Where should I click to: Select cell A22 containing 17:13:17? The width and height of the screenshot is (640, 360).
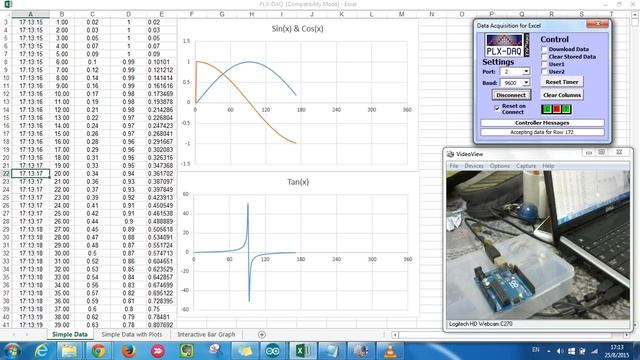tap(31, 173)
